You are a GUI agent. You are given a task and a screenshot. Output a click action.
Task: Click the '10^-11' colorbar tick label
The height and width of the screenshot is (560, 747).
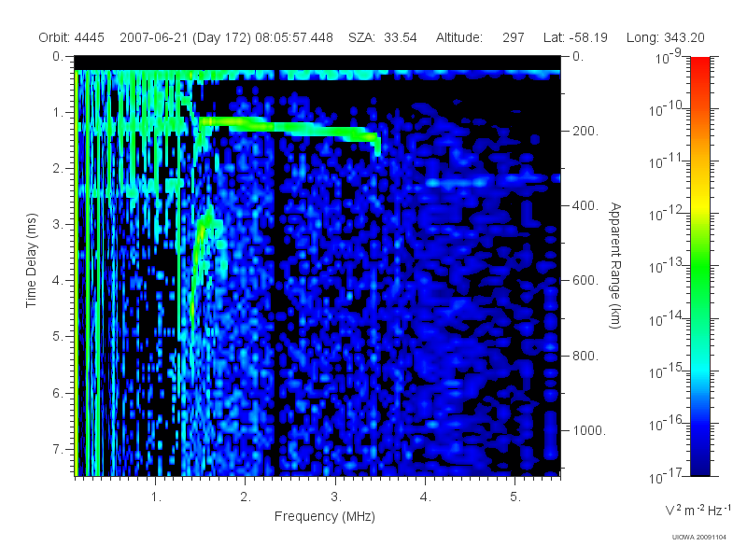(668, 162)
